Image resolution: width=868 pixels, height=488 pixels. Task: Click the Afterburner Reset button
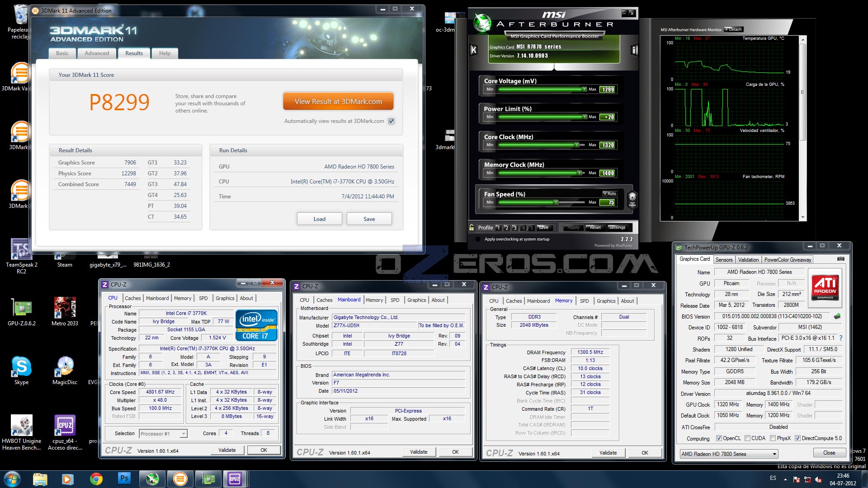click(x=595, y=227)
